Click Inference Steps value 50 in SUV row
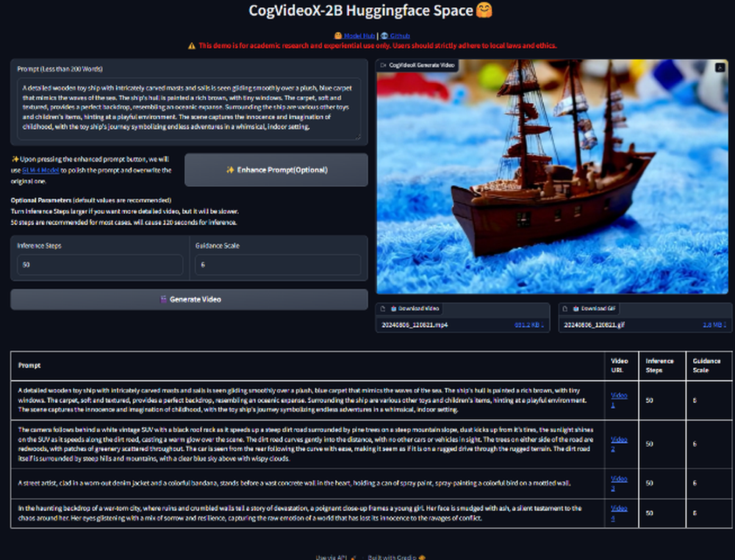Image resolution: width=735 pixels, height=560 pixels. pos(649,444)
